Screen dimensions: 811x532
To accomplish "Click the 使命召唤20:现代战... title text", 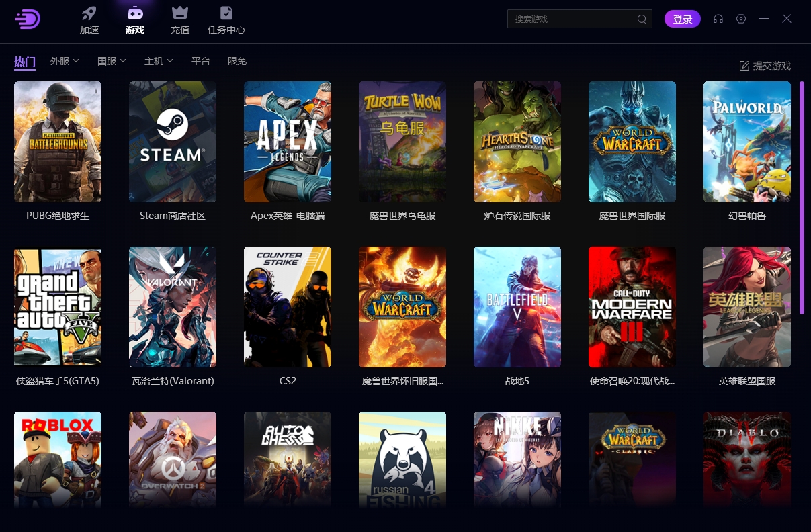I will coord(632,381).
